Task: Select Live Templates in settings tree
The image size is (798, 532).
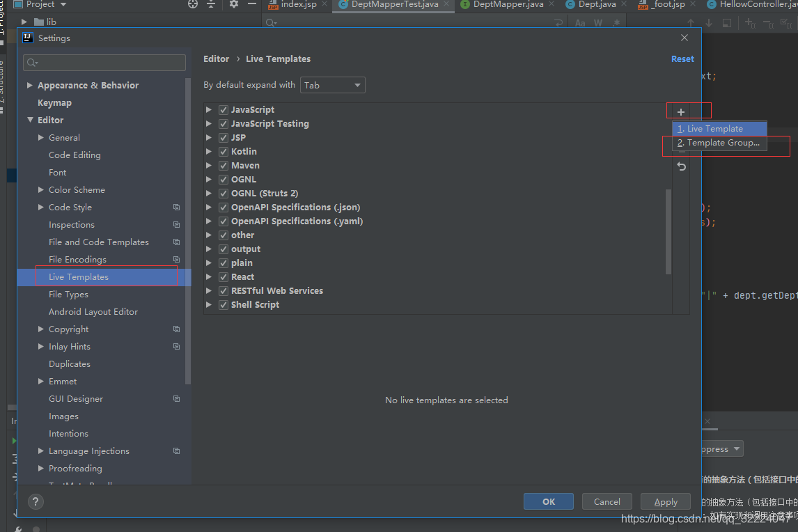Action: click(x=104, y=277)
